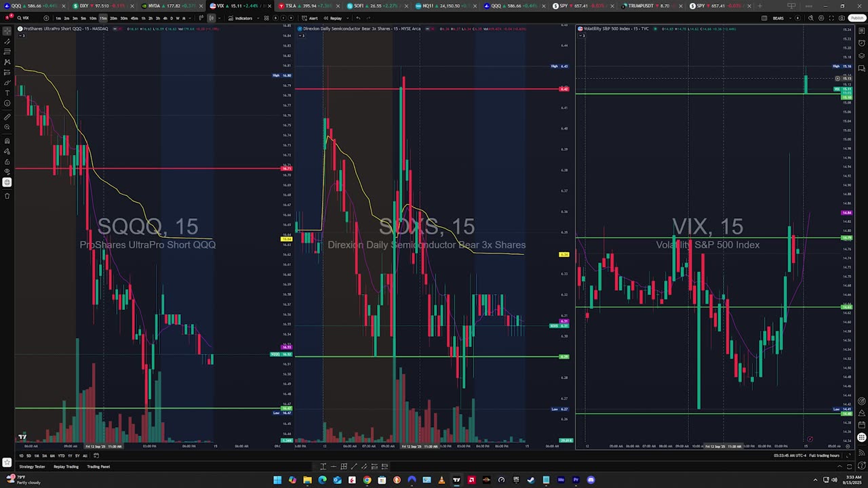Click the UTC-4 timezone clock
868x488 pixels.
(x=791, y=455)
